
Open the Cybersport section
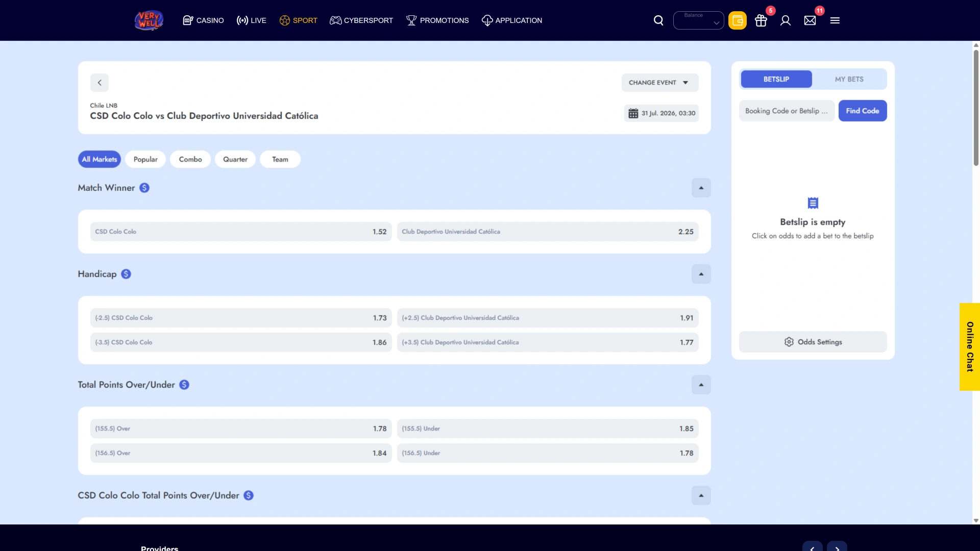tap(361, 20)
